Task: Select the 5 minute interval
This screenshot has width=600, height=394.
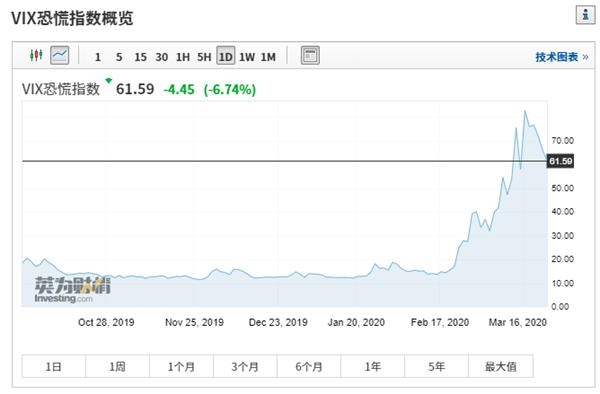Action: point(119,57)
